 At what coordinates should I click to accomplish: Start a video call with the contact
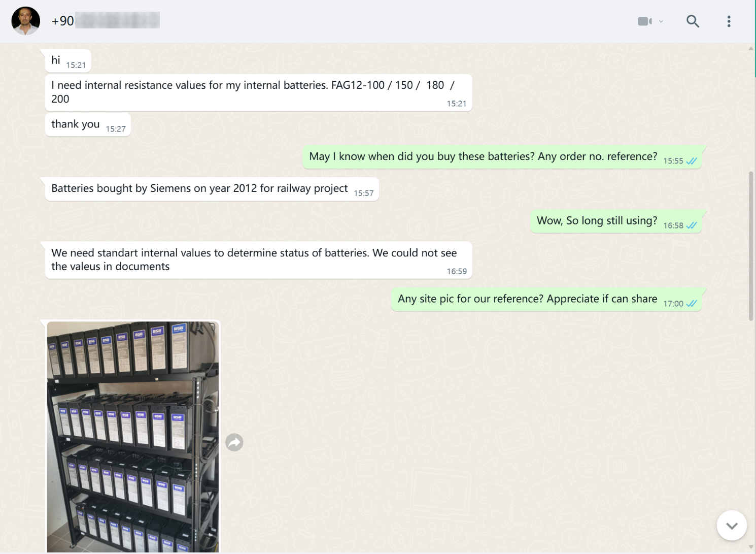pyautogui.click(x=645, y=21)
